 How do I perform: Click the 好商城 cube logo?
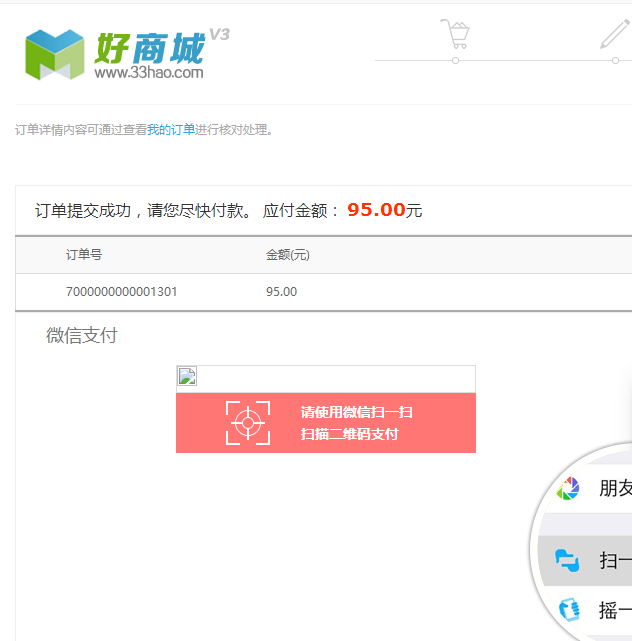coord(54,54)
